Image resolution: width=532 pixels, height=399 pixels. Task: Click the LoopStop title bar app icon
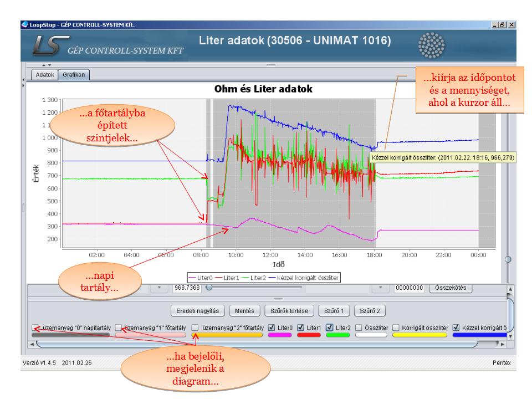(23, 25)
